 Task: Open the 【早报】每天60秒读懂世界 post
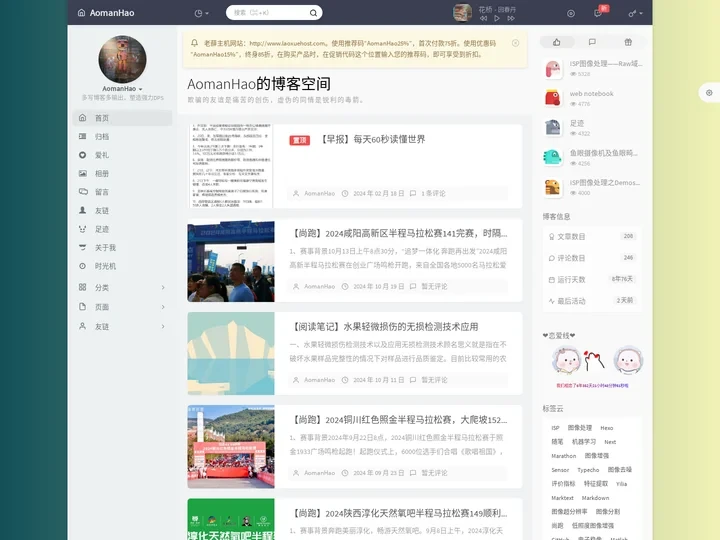click(x=371, y=139)
